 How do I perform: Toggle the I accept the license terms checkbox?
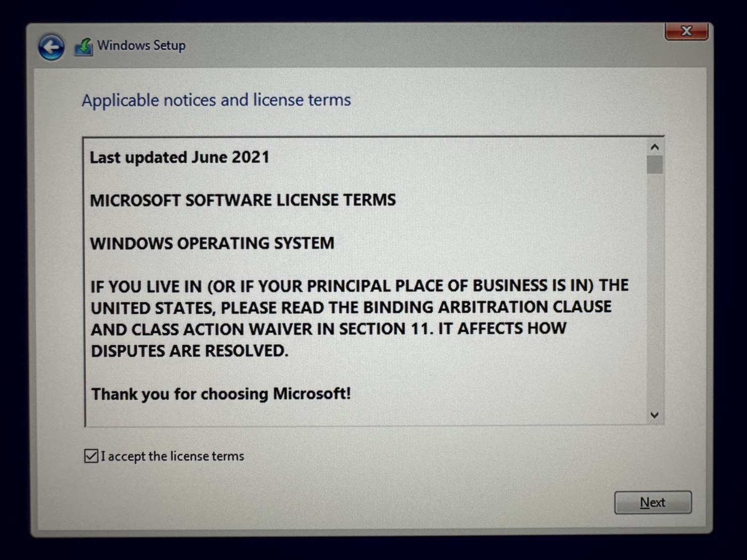point(91,456)
